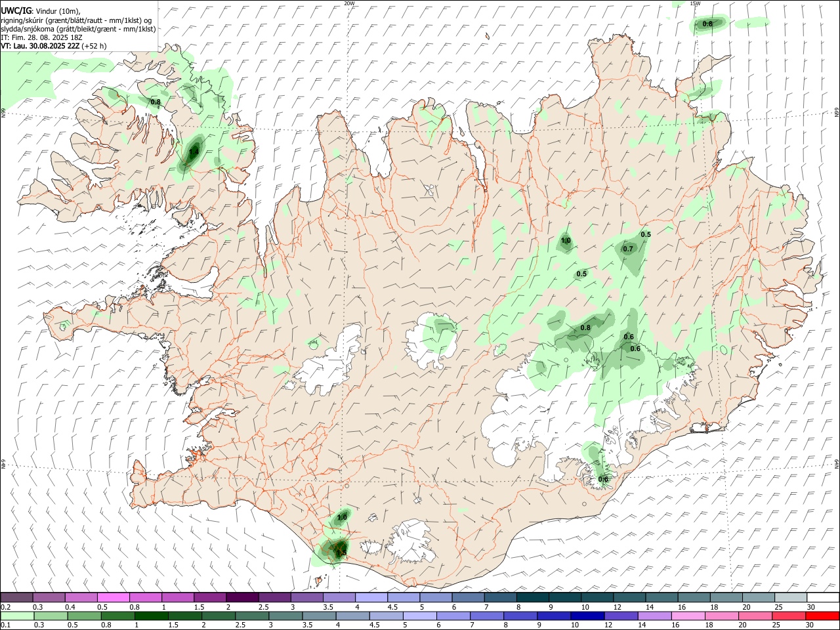
Task: Click the '0.1' label in the rain legend row
Action: (6, 625)
